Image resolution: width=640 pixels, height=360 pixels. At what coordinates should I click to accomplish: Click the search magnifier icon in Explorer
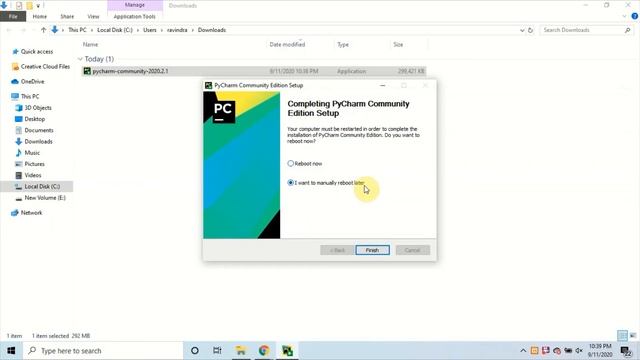[627, 30]
